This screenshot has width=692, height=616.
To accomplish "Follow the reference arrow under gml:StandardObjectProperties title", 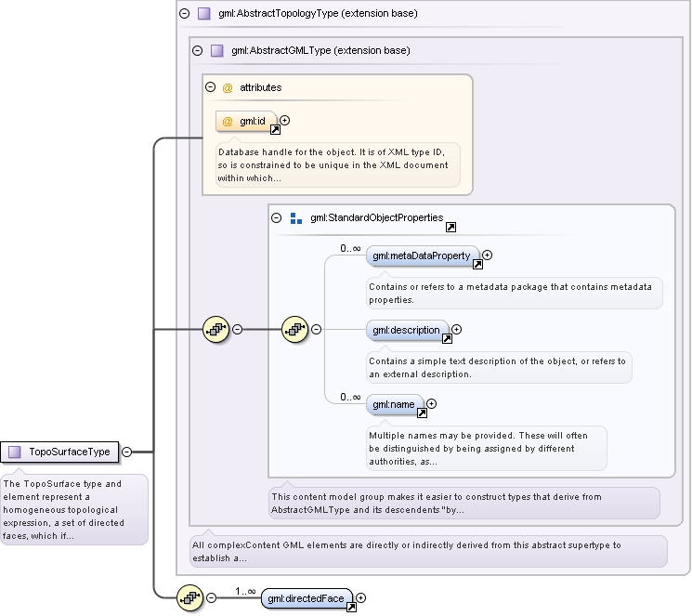I will point(450,227).
